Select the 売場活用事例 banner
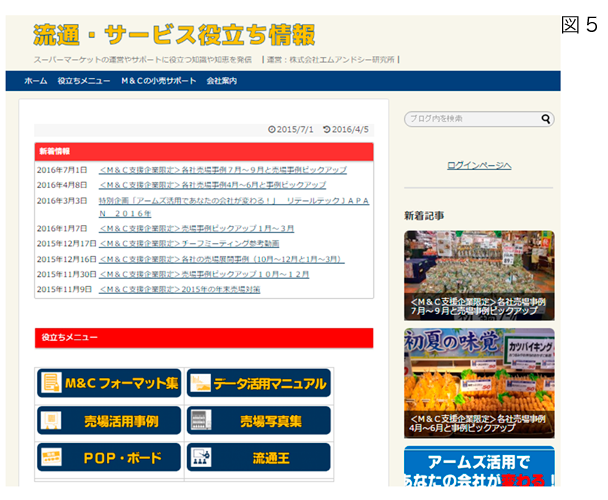Screen dimensions: 608x500 click(109, 420)
